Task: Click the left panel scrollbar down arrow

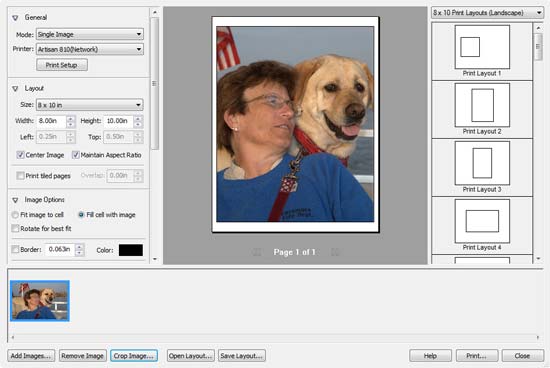Action: [x=155, y=259]
